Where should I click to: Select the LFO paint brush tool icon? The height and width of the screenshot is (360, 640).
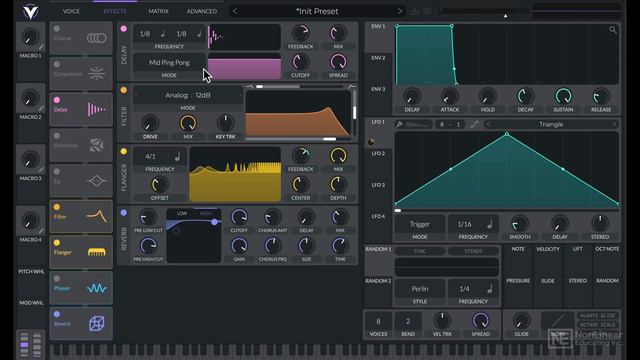click(x=399, y=124)
